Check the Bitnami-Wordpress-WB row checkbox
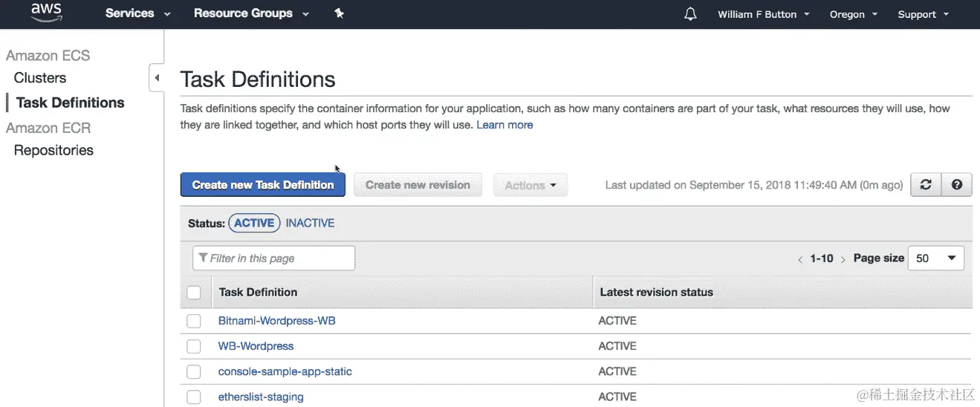This screenshot has width=980, height=407. [194, 321]
